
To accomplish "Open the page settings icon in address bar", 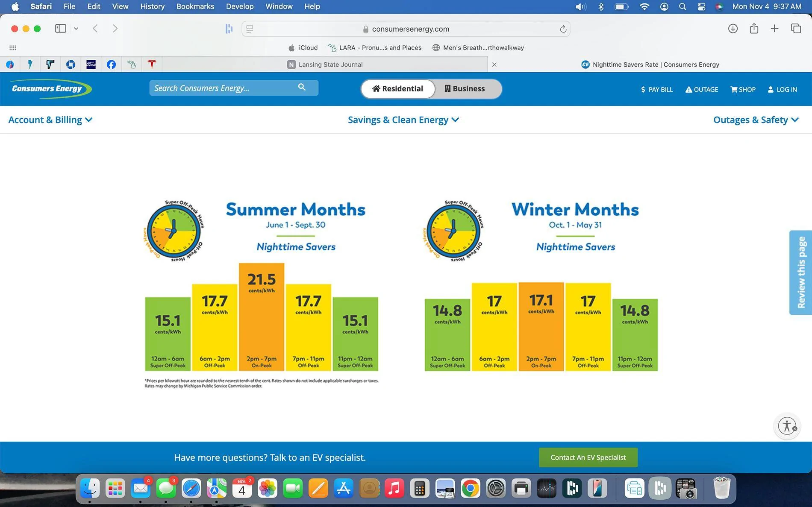I will coord(250,29).
